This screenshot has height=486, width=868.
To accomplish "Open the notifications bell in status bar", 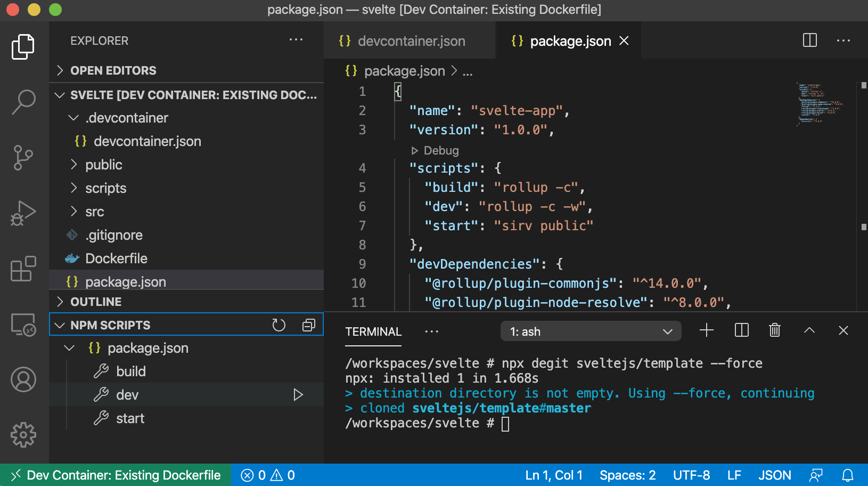I will click(x=848, y=475).
